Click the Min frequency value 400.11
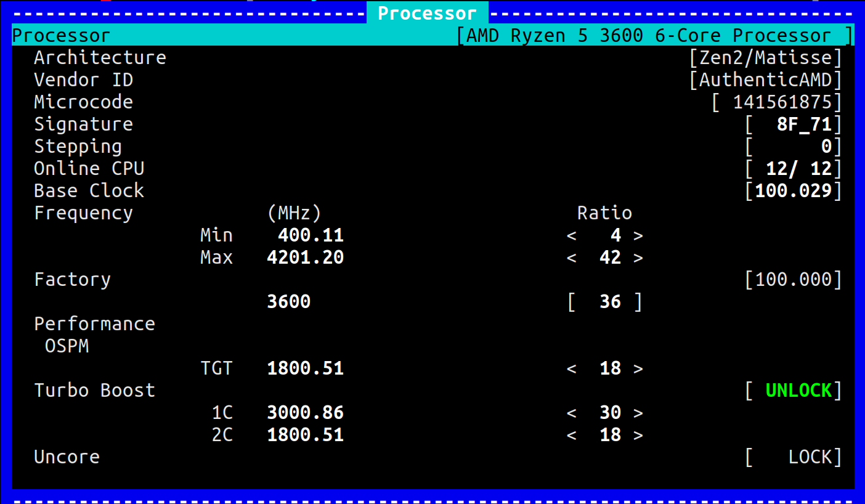Viewport: 865px width, 504px height. click(311, 235)
